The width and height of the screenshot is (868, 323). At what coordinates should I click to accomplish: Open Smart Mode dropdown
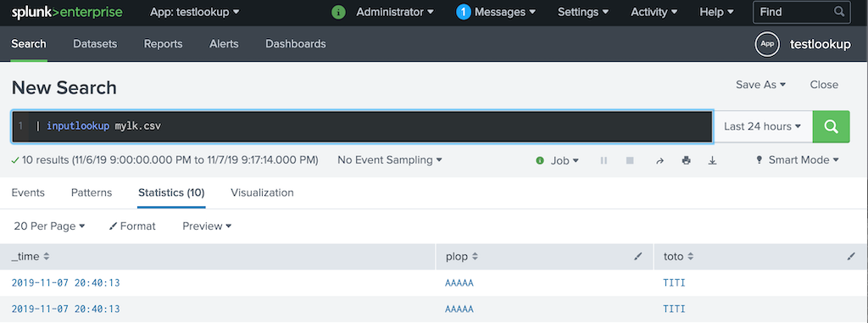tap(804, 160)
